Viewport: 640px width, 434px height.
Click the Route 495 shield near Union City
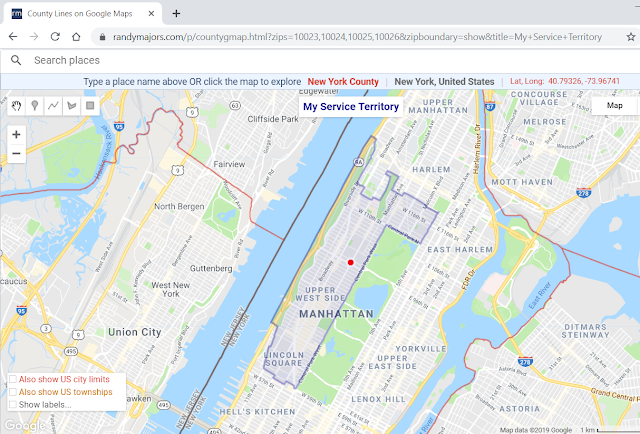coord(71,351)
